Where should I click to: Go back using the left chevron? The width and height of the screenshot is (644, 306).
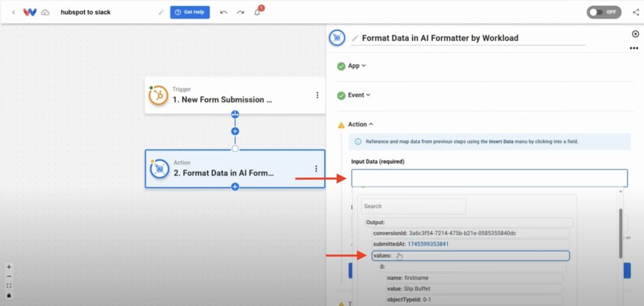[14, 13]
